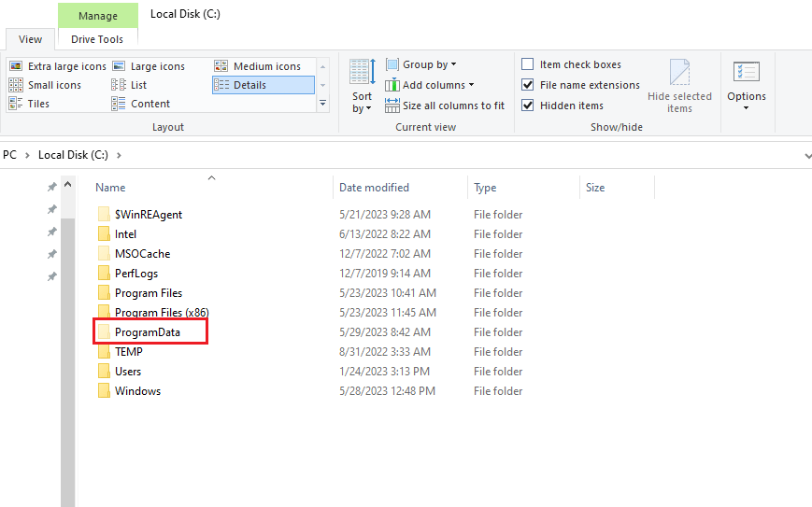This screenshot has width=812, height=507.
Task: Click the ProgramData folder icon
Action: pyautogui.click(x=104, y=332)
